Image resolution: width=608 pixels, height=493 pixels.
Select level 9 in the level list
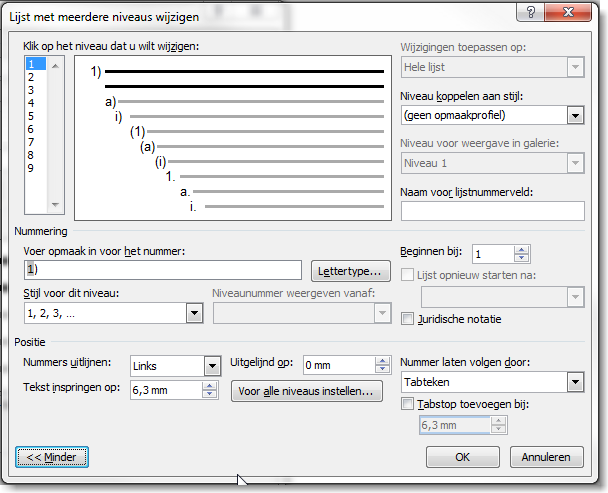click(36, 168)
